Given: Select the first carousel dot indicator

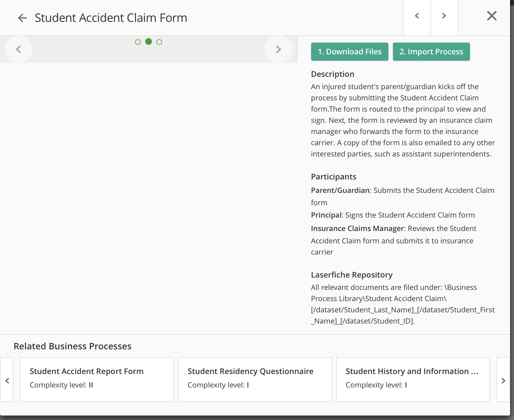Looking at the screenshot, I should (138, 42).
